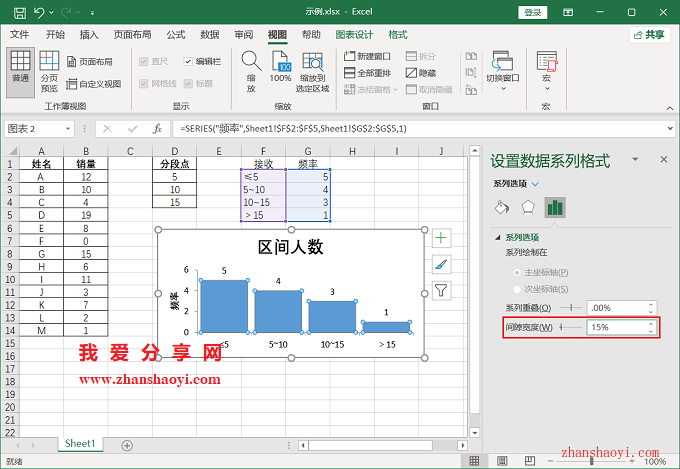
Task: Toggle the 标题 headings checkbox
Action: 188,83
